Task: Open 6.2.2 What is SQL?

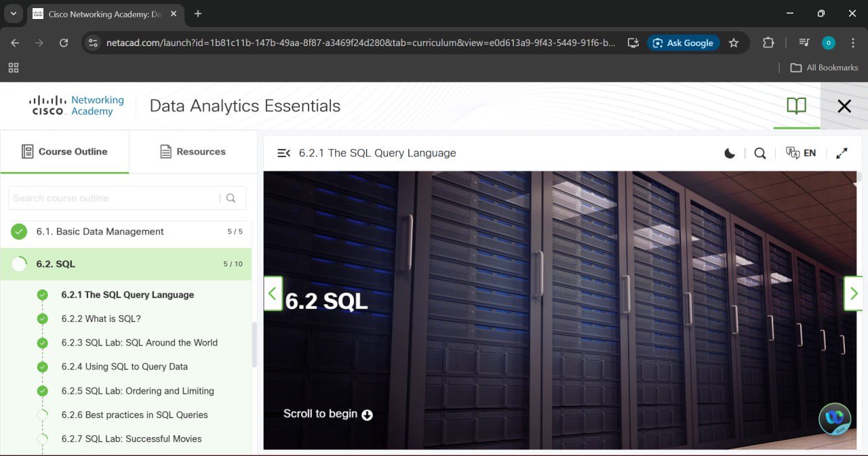Action: coord(101,318)
